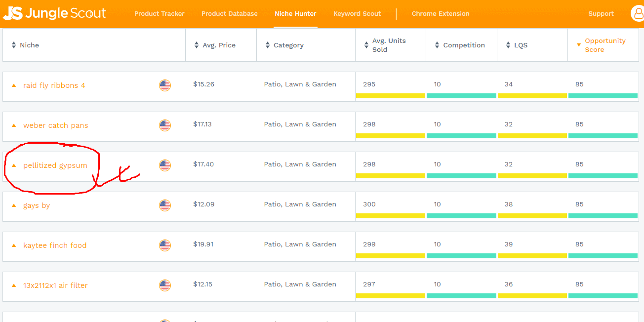
Task: Click US flag icon in 13x2112x1 air filter row
Action: (165, 285)
